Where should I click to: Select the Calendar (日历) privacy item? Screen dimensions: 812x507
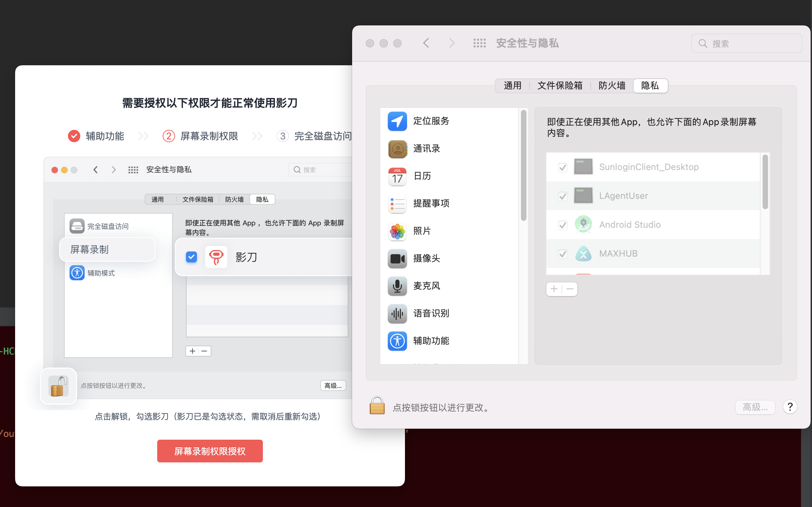422,176
